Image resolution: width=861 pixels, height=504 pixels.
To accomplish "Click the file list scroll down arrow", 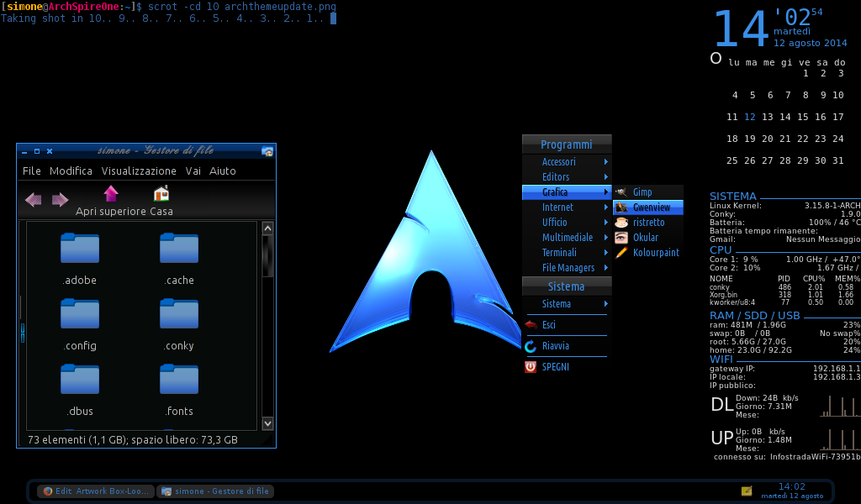I will (267, 423).
